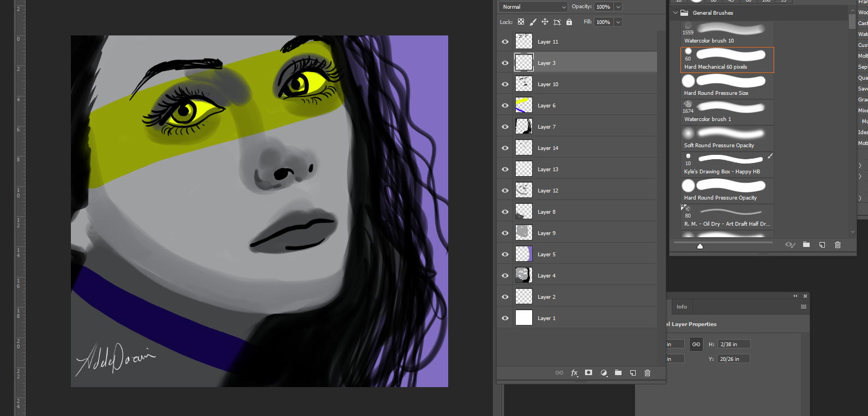Click the lock position move icon
Screen dimensions: 868x416
(545, 22)
